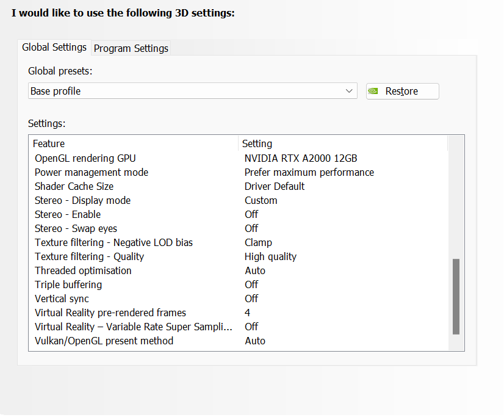504x420 pixels.
Task: Enable Triple buffering
Action: point(67,284)
